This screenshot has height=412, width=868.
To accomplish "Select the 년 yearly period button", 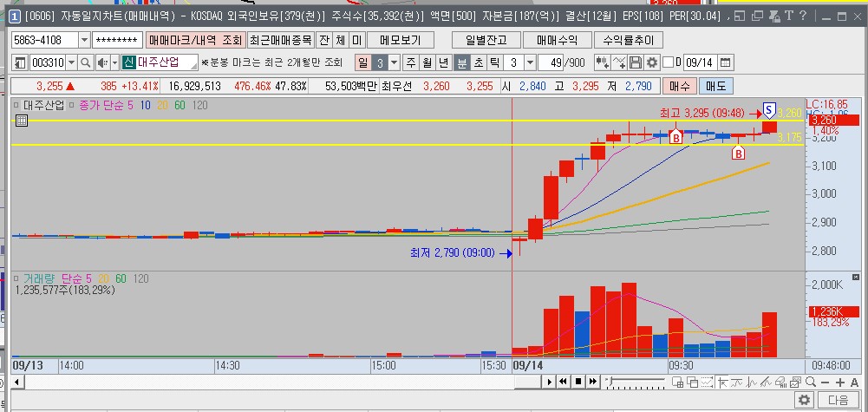I will tap(443, 62).
